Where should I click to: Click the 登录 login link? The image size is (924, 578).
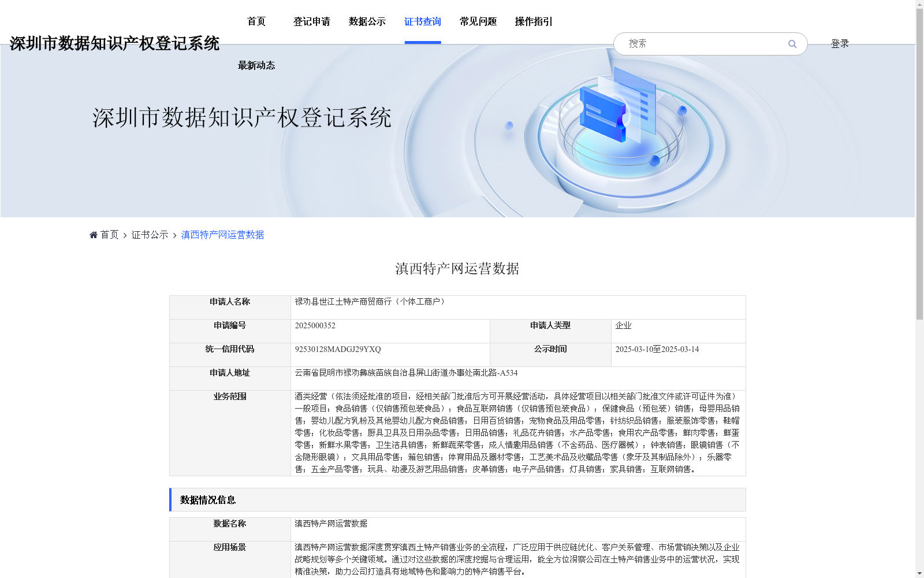[x=840, y=44]
